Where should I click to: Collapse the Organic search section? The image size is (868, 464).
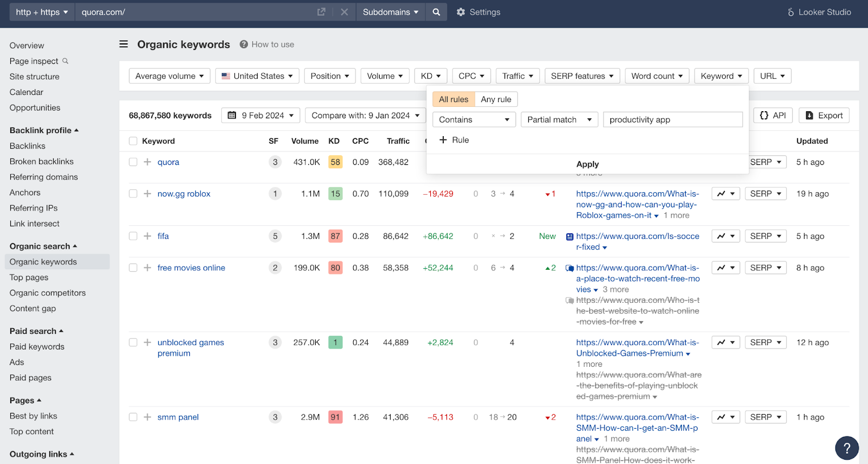tap(43, 246)
